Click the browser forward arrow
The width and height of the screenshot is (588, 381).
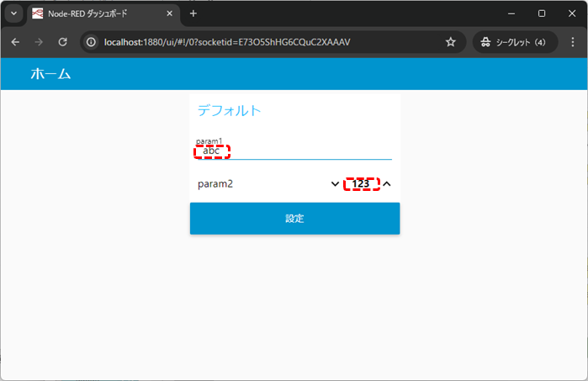pyautogui.click(x=39, y=42)
